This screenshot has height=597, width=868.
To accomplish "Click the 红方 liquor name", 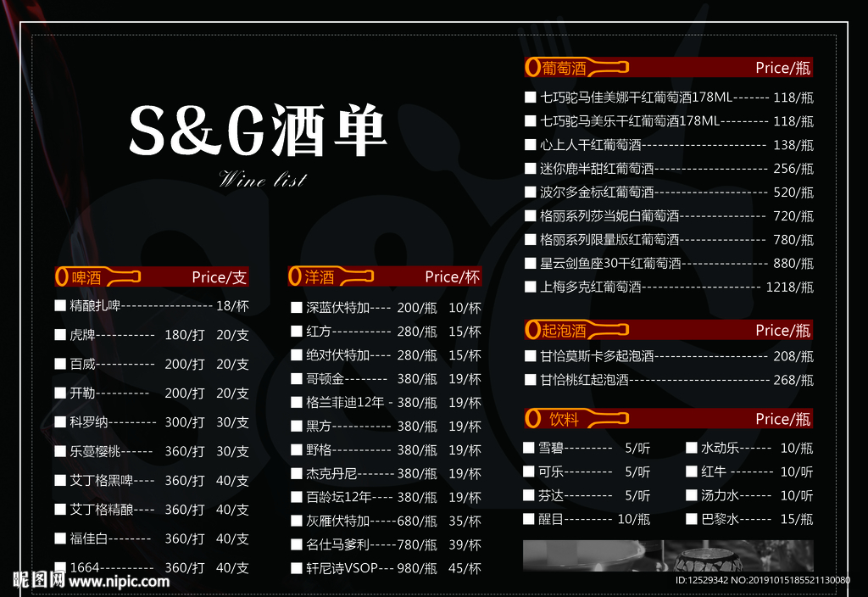I will pos(319,332).
